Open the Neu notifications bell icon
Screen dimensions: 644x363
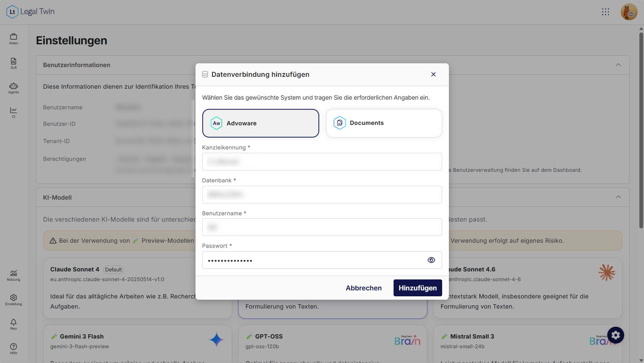(14, 324)
